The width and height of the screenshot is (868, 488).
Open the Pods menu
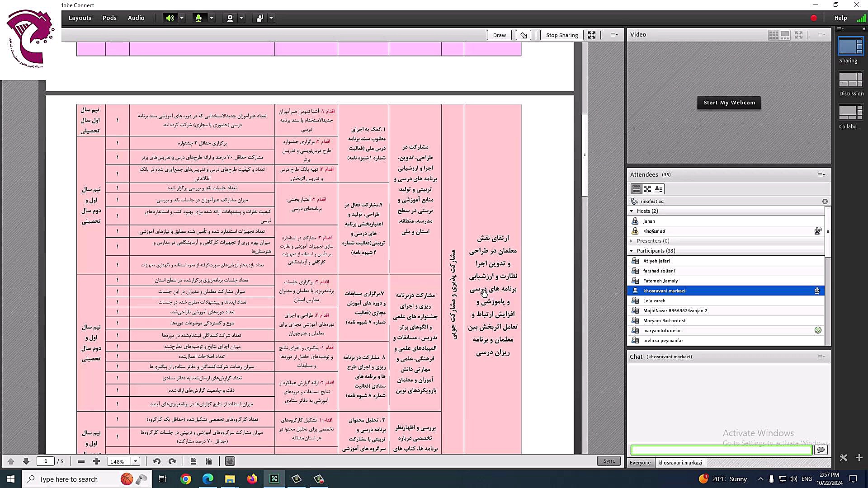109,18
